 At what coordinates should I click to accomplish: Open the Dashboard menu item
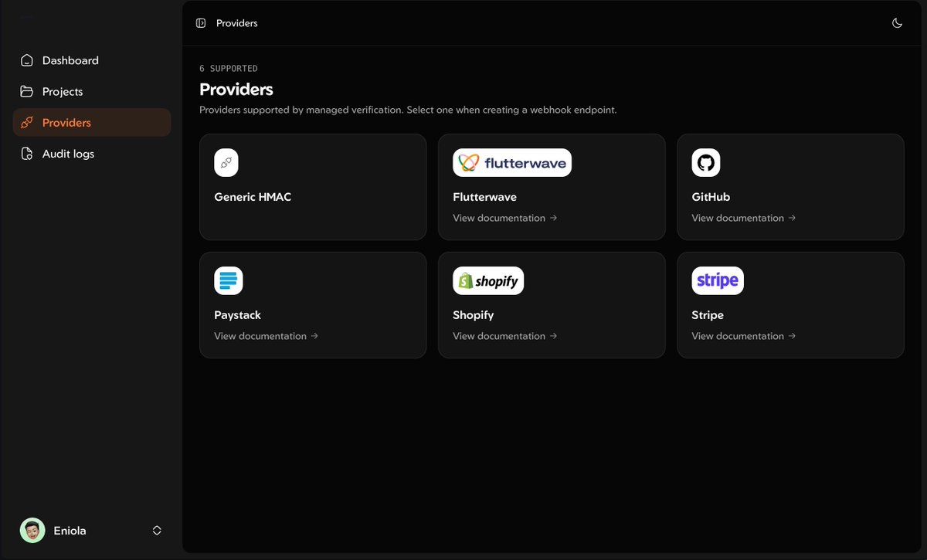(x=92, y=60)
